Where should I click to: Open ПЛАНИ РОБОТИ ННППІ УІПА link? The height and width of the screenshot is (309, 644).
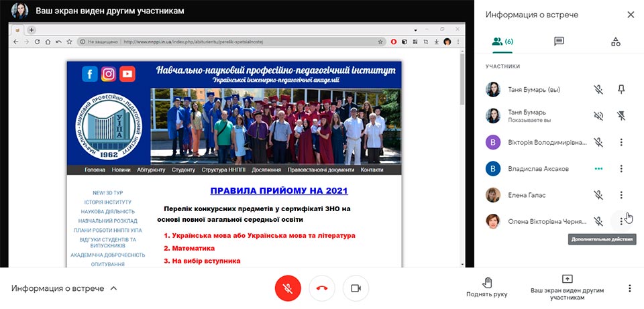coord(107,231)
